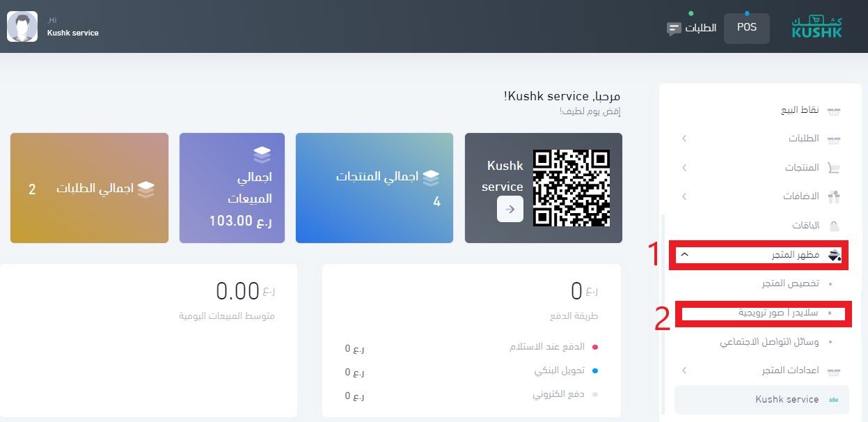Click the نقاط البيع sidebar icon
Image resolution: width=868 pixels, height=422 pixels.
tap(834, 111)
